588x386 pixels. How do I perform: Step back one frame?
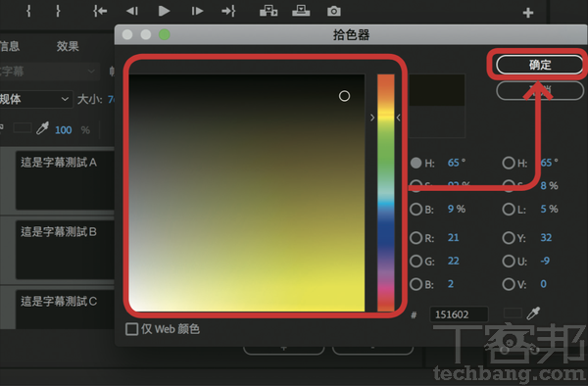coord(132,11)
